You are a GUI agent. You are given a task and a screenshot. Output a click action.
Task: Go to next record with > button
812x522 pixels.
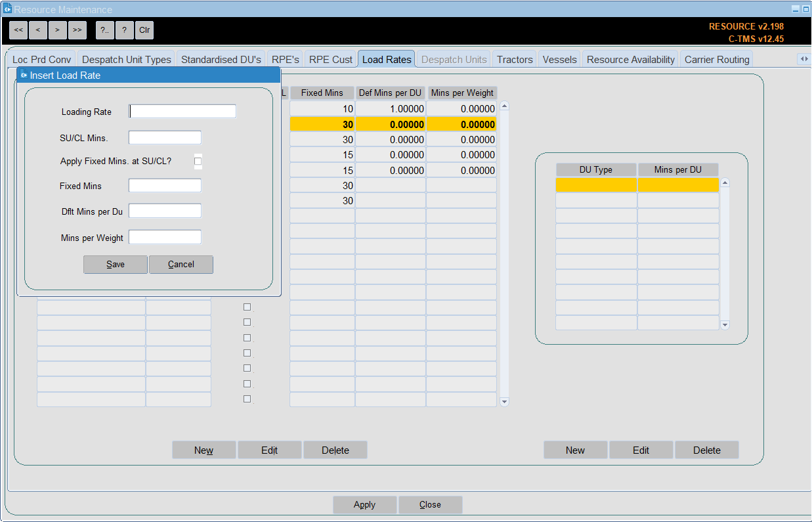point(58,30)
